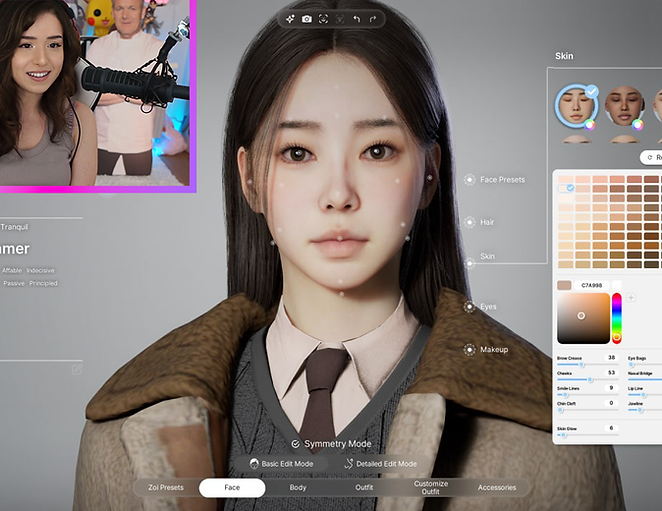
Task: Open color wheel on second skin preset
Action: click(x=638, y=124)
